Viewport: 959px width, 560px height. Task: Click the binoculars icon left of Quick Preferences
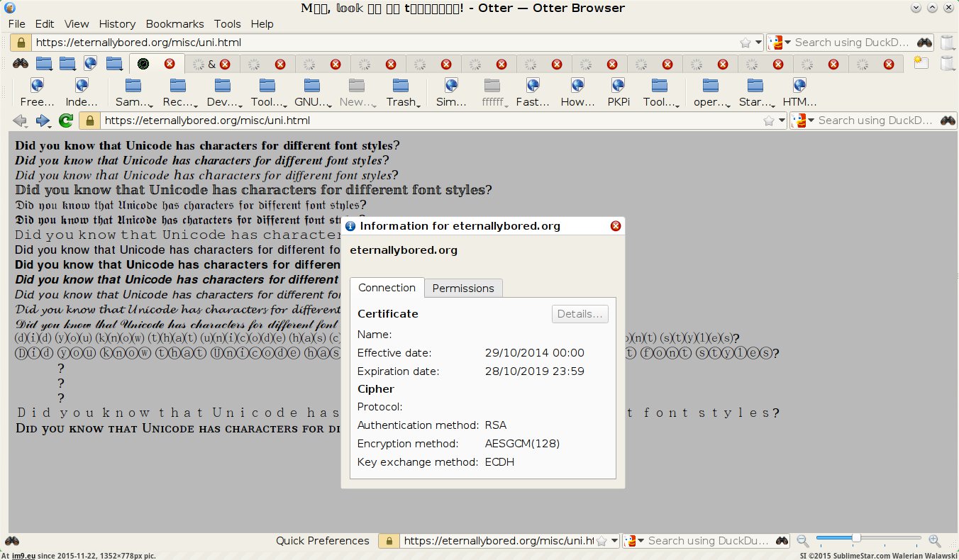[12, 541]
